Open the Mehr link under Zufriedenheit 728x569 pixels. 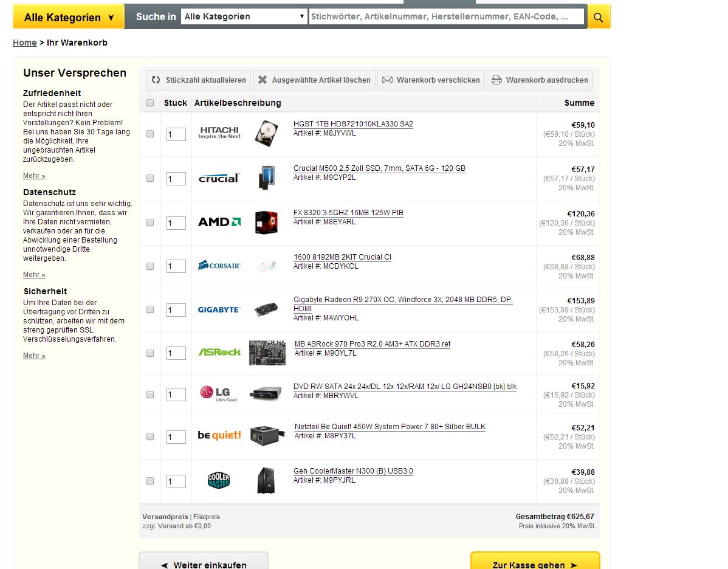pyautogui.click(x=34, y=176)
